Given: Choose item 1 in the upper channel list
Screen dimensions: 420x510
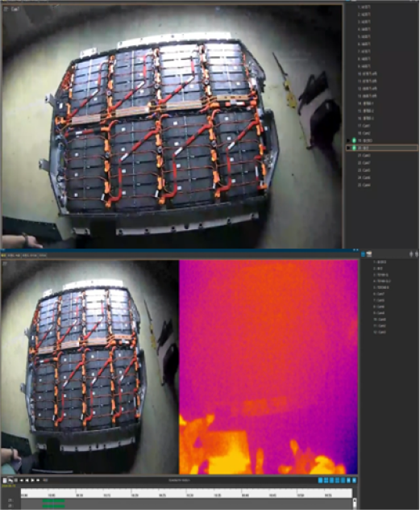Looking at the screenshot, I should coord(364,6).
